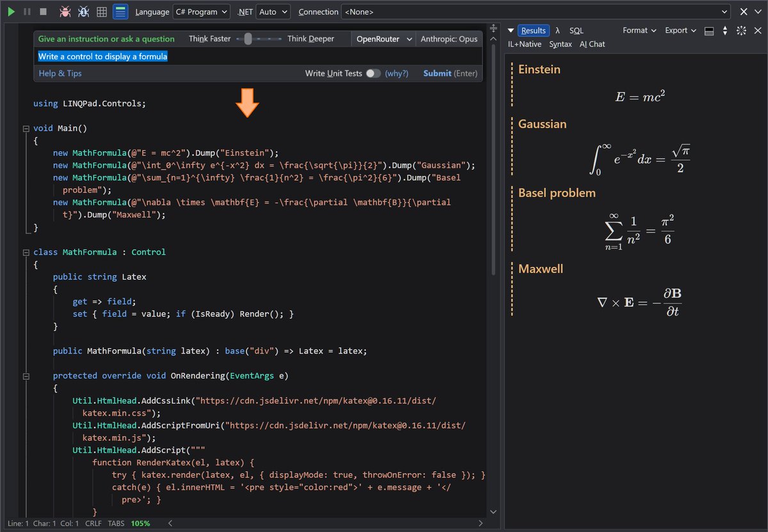Collapse the OnRendering method block

point(26,376)
